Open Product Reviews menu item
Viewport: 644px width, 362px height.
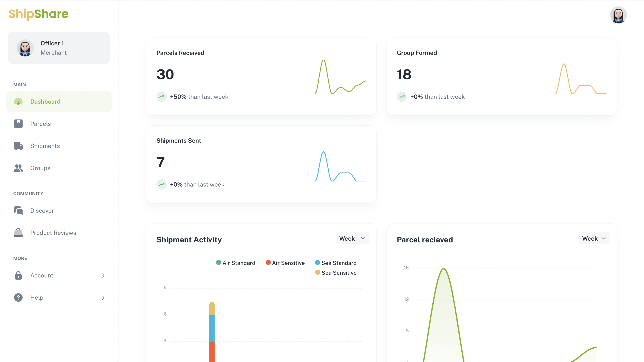(x=53, y=233)
